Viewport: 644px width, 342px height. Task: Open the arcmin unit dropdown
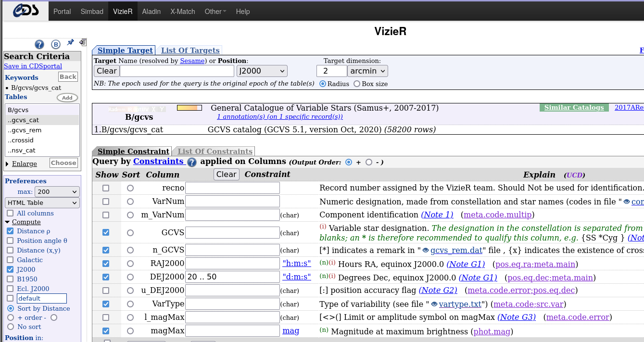tap(367, 71)
